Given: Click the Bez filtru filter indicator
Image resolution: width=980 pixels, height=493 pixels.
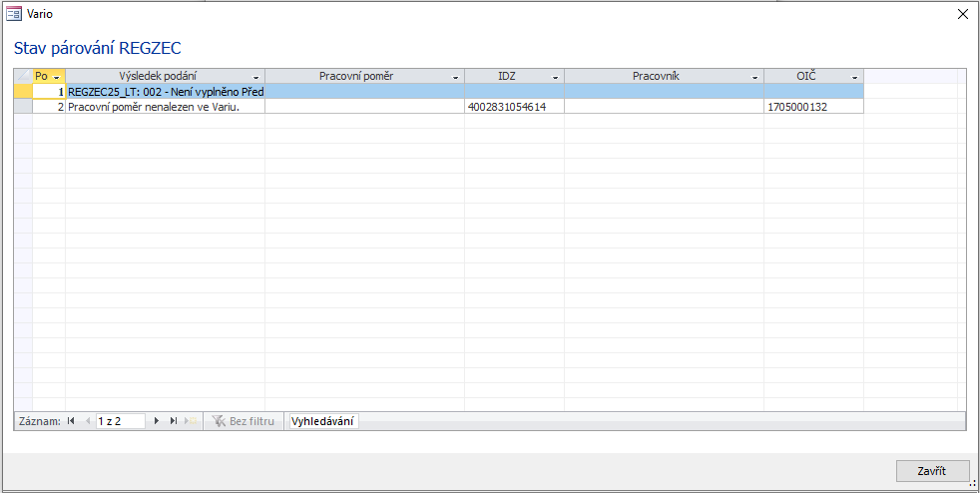Looking at the screenshot, I should pyautogui.click(x=244, y=421).
